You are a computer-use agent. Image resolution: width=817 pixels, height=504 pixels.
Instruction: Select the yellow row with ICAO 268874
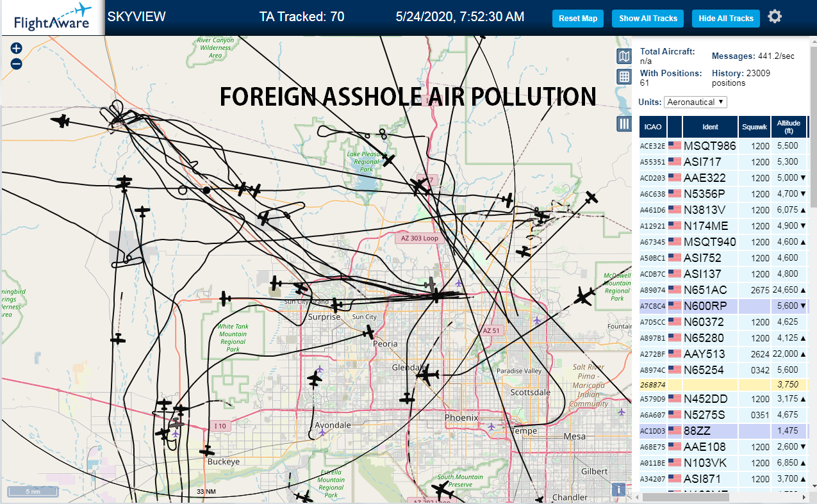pos(724,385)
